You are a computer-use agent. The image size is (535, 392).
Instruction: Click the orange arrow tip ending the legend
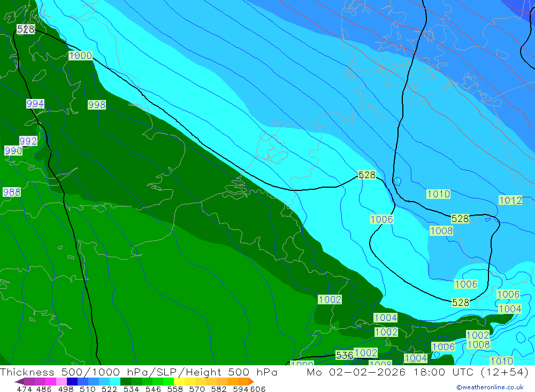point(251,381)
